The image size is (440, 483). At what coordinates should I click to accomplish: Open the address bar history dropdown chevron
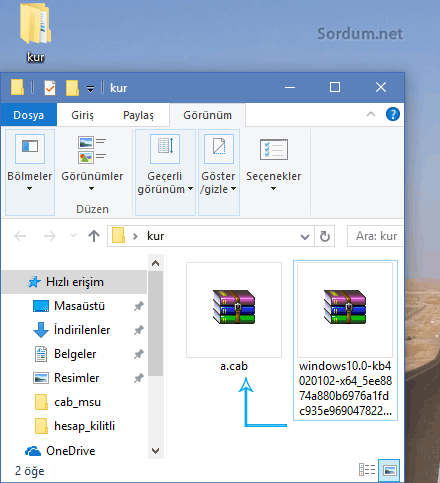point(305,237)
